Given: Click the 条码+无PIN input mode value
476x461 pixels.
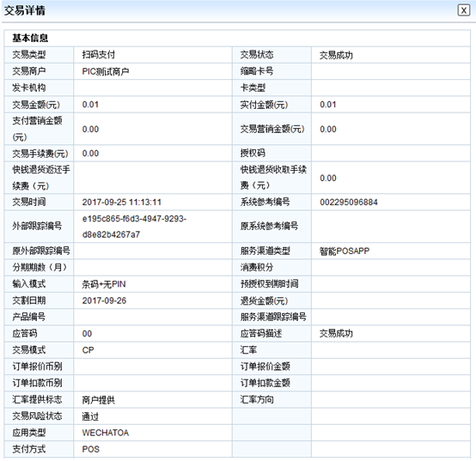Looking at the screenshot, I should 104,284.
